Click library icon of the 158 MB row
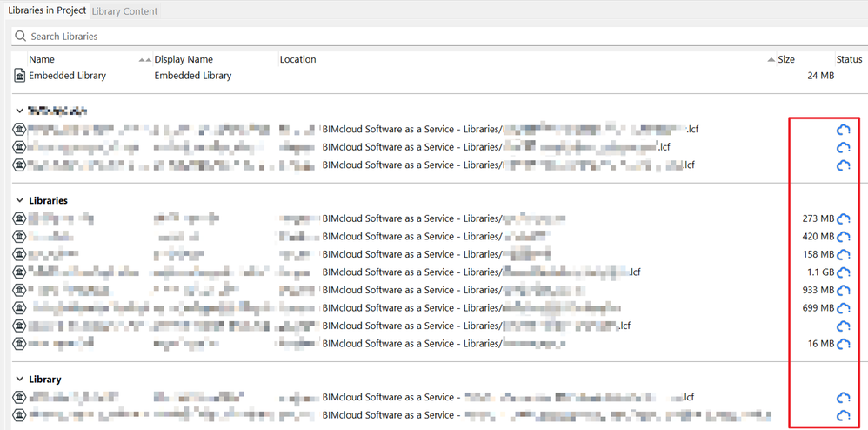This screenshot has height=430, width=868. [x=20, y=254]
